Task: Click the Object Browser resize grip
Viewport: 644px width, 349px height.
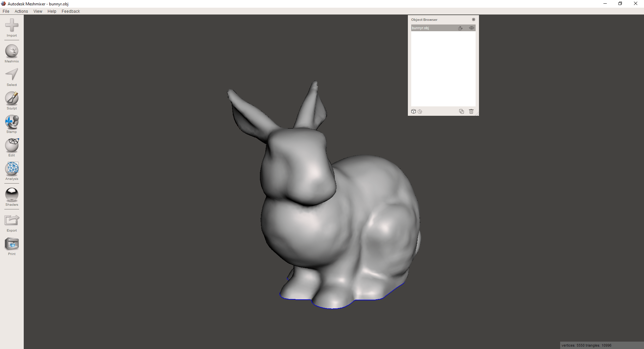Action: (x=477, y=114)
